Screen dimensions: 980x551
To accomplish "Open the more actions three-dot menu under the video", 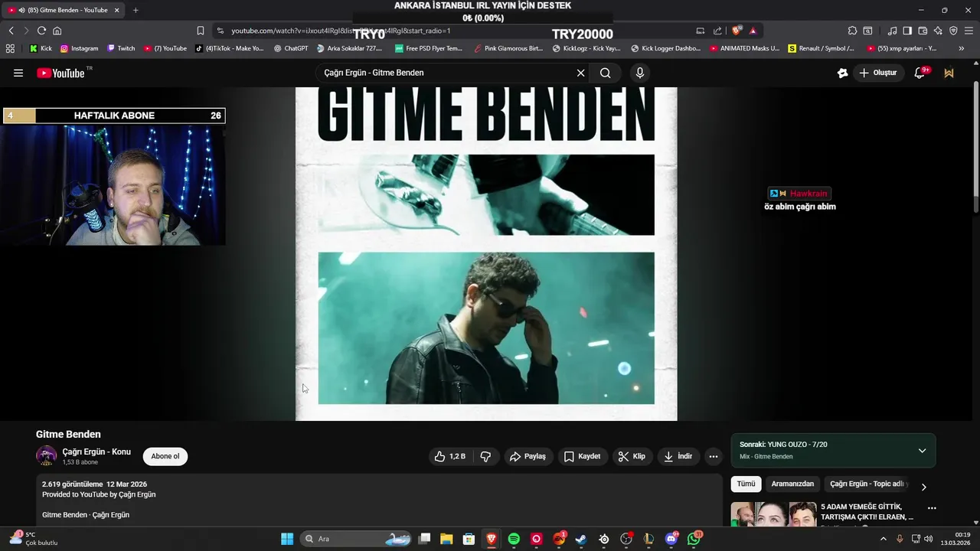I will pos(714,456).
